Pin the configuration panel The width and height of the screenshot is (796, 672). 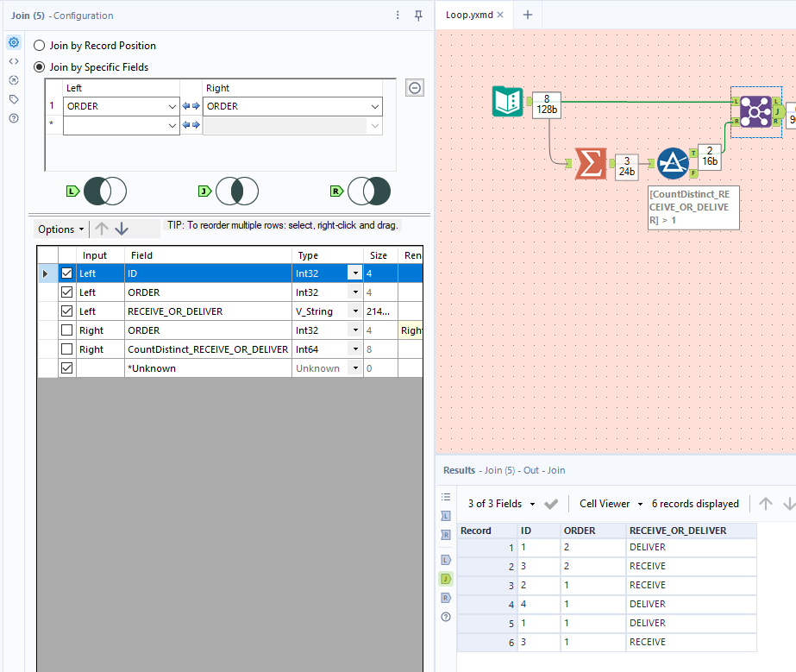(x=418, y=16)
